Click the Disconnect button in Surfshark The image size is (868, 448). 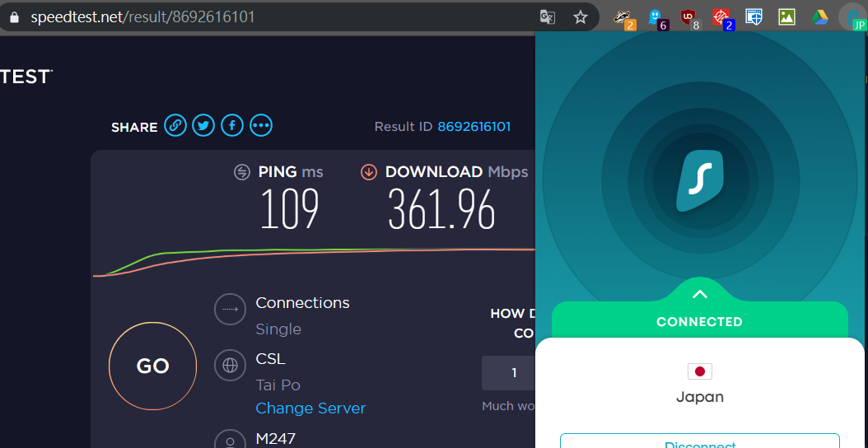coord(700,441)
